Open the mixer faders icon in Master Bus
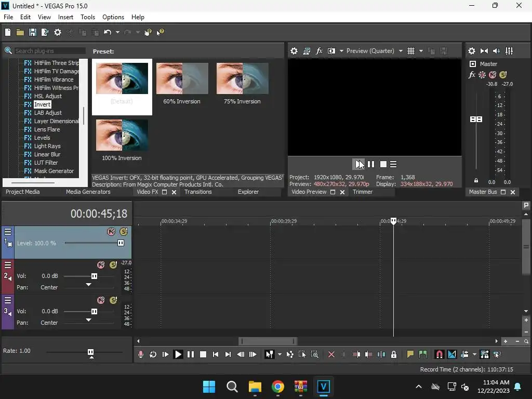 (x=509, y=51)
